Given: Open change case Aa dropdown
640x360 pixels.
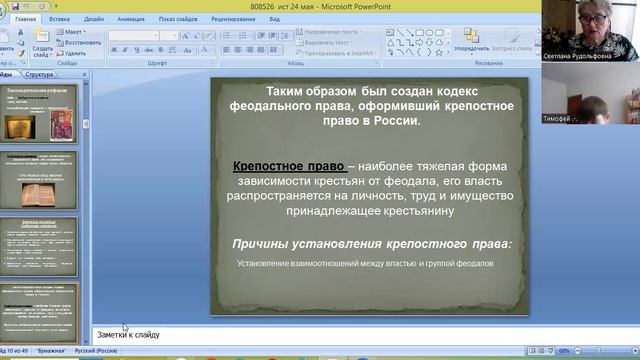Looking at the screenshot, I should click(188, 50).
